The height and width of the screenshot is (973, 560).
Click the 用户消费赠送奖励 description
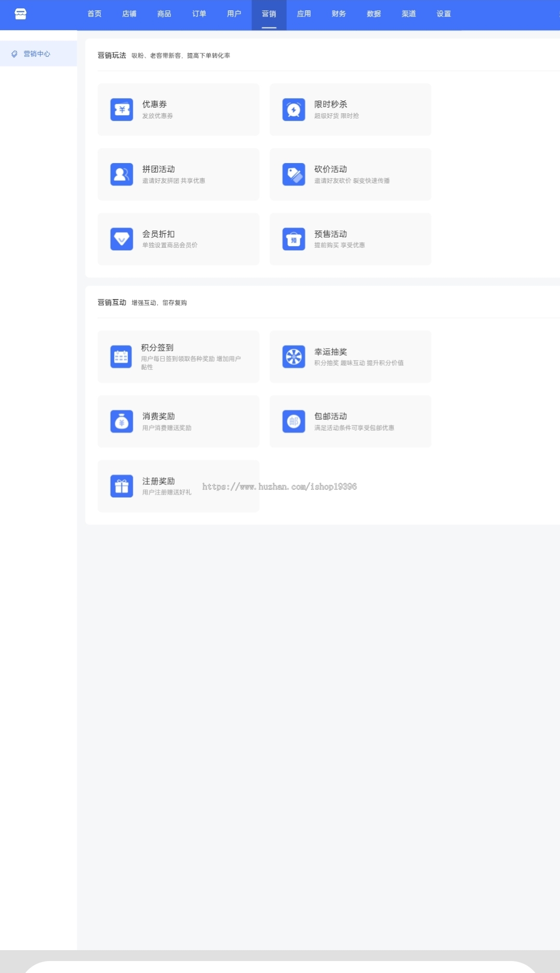(167, 428)
